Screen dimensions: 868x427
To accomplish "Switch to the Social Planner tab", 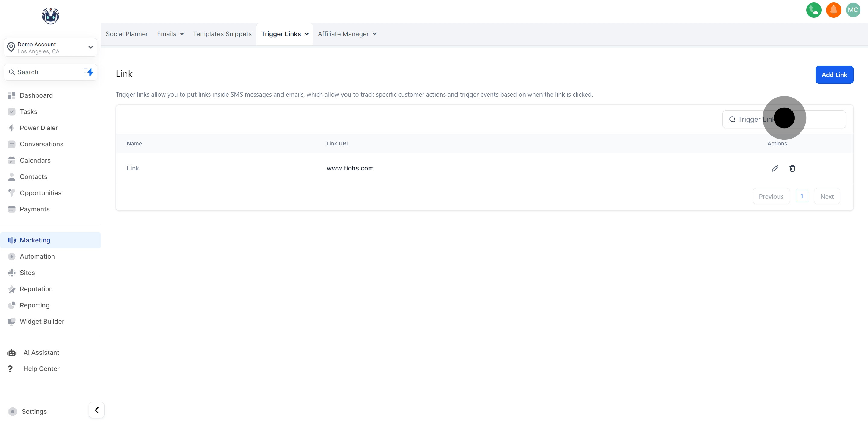I will click(127, 34).
